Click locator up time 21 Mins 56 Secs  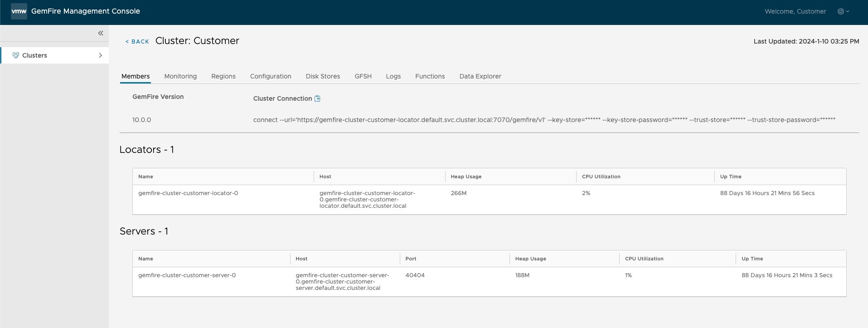(x=767, y=193)
